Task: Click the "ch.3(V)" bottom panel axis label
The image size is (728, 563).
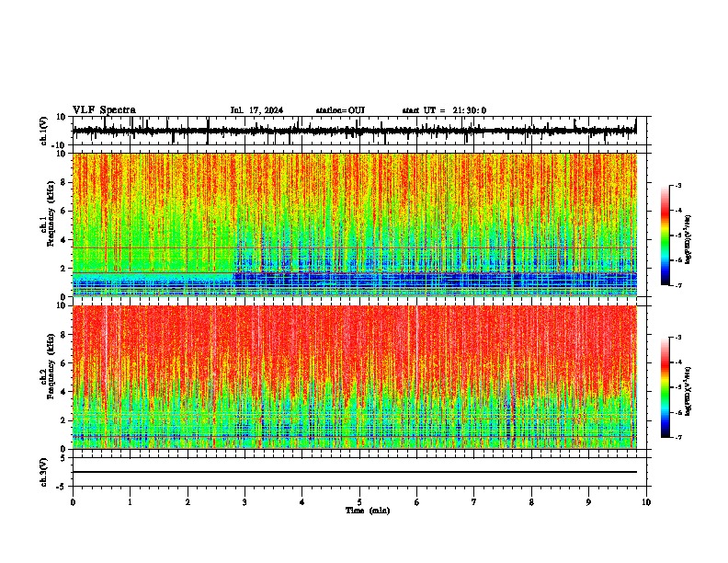Action: click(x=44, y=472)
